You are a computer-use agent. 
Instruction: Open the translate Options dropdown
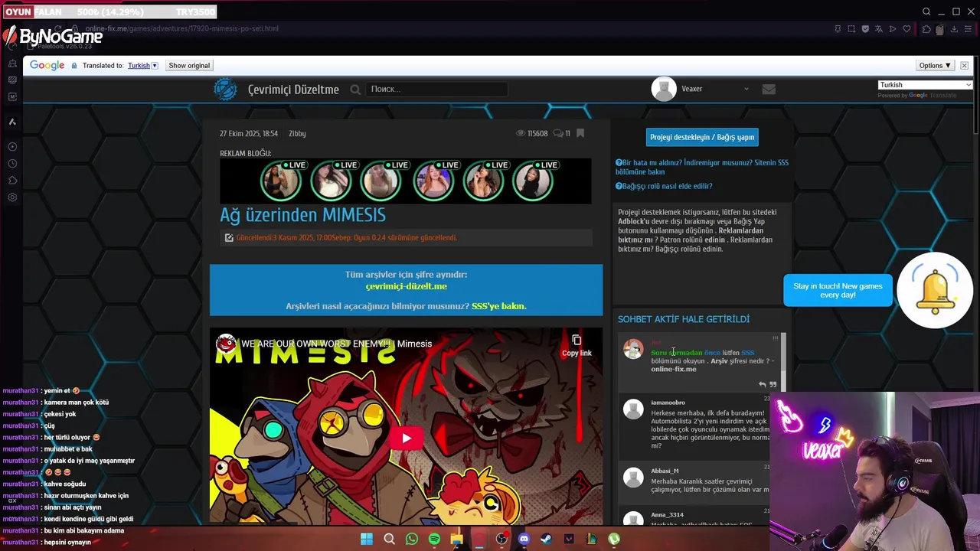pos(935,66)
